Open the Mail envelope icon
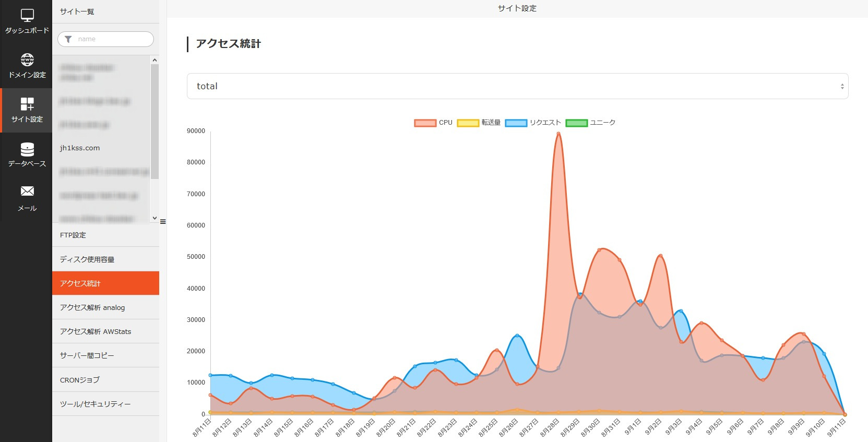This screenshot has width=868, height=442. click(x=27, y=192)
